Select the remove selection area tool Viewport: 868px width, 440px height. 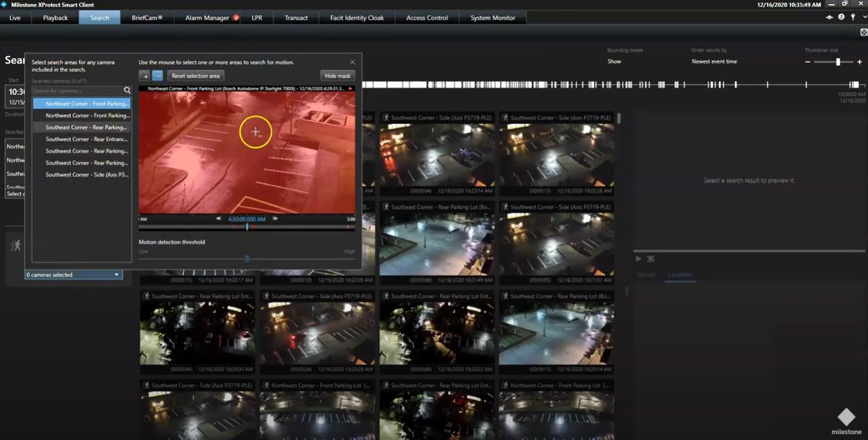[157, 75]
